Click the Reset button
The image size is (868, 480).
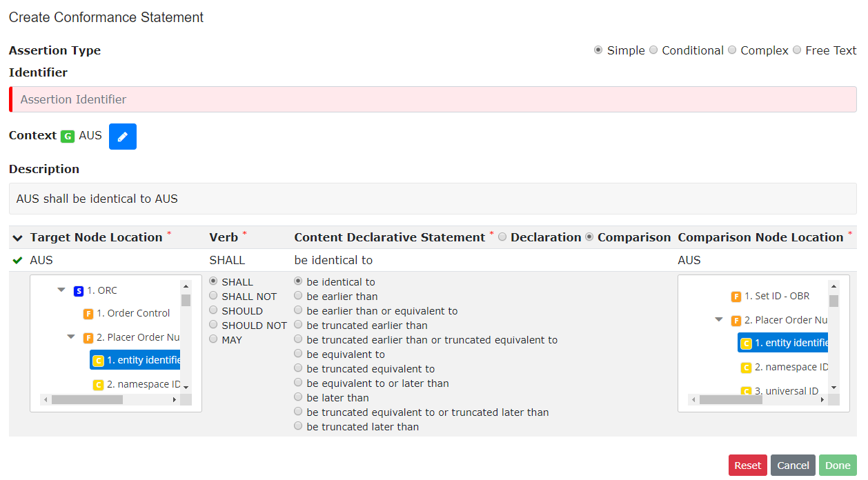[x=747, y=465]
